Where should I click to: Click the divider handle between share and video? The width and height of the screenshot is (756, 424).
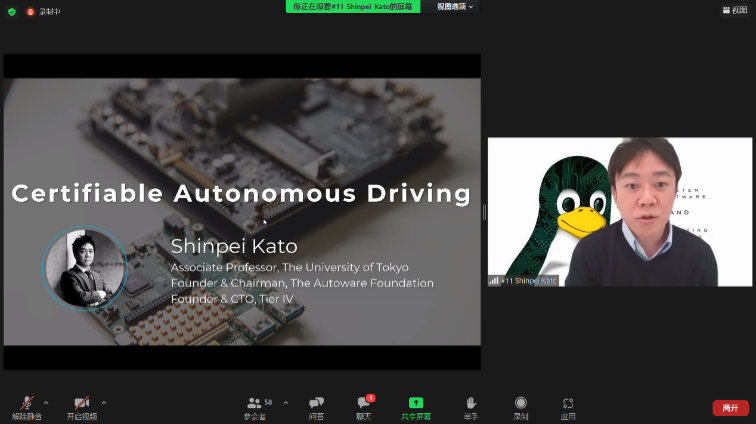(484, 212)
